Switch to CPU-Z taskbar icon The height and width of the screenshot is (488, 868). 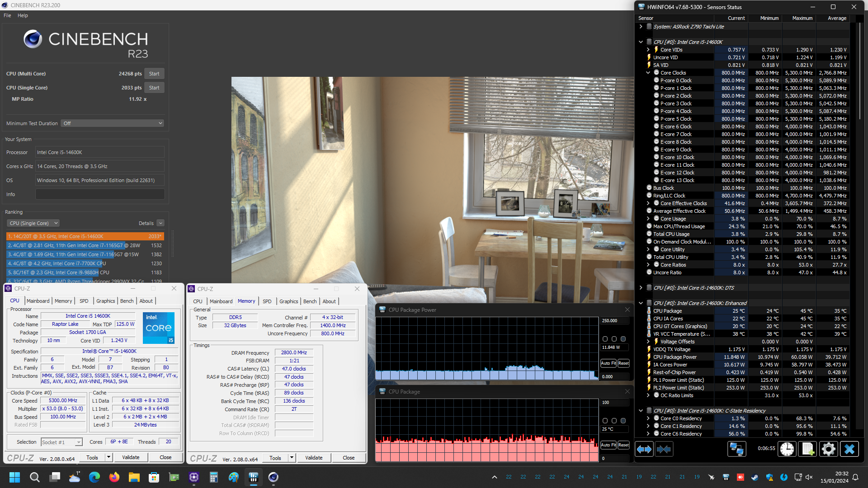coord(194,477)
